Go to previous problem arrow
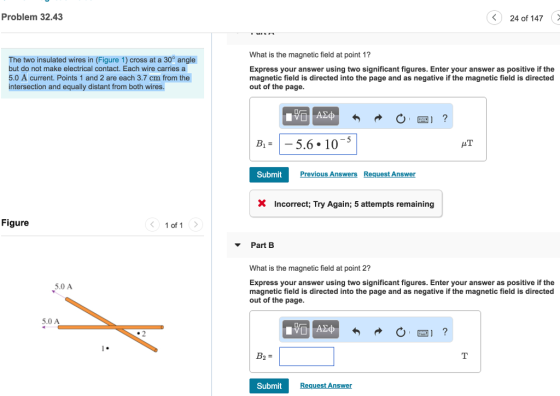 click(x=494, y=17)
